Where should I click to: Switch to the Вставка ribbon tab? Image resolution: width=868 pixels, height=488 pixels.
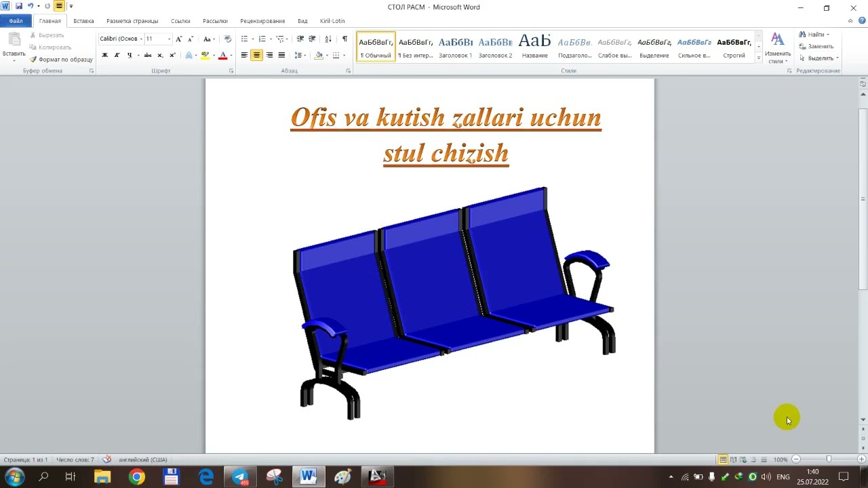[83, 21]
